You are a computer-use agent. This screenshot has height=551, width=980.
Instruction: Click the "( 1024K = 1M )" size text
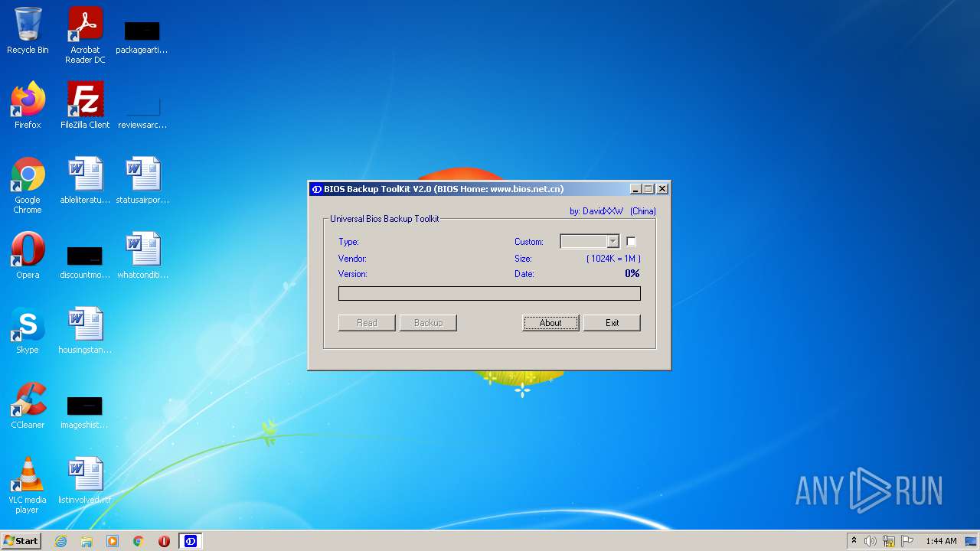(x=613, y=259)
